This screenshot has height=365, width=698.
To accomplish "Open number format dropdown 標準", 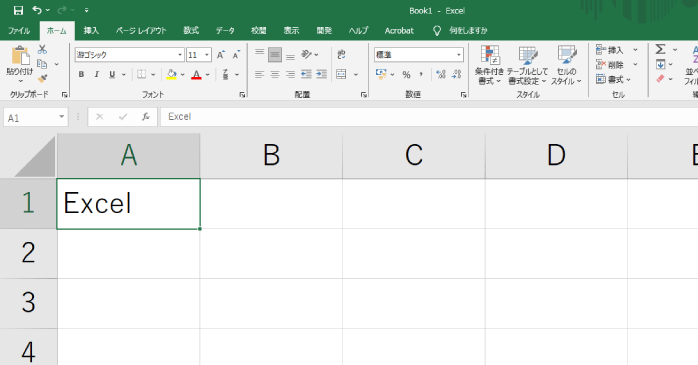I will 419,55.
